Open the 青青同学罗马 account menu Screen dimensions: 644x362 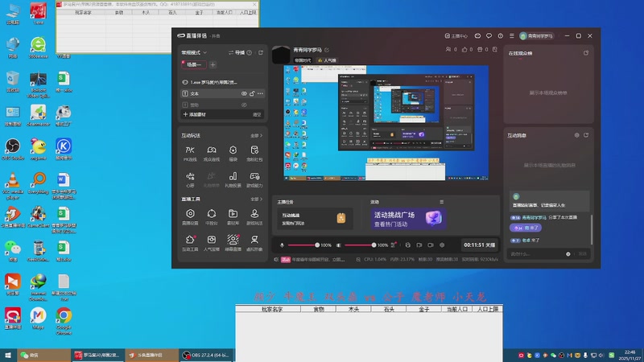click(x=536, y=36)
